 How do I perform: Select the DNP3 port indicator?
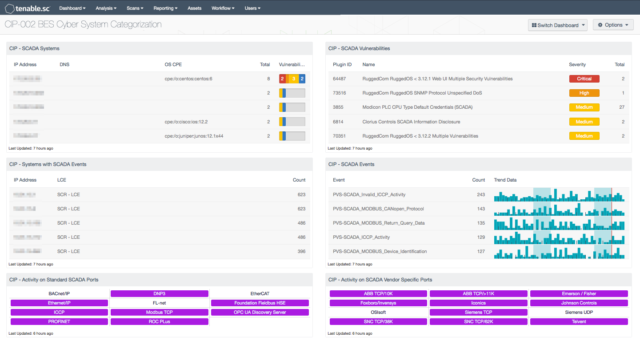coord(160,294)
